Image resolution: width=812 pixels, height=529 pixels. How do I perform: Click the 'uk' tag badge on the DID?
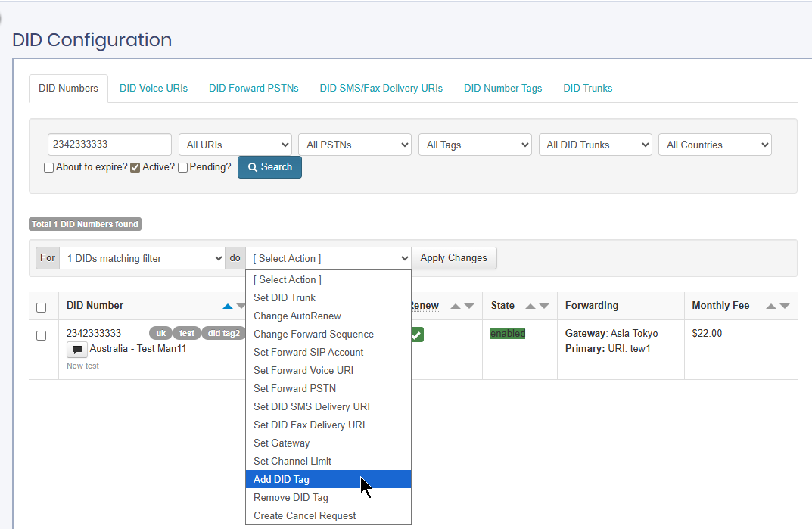click(161, 333)
